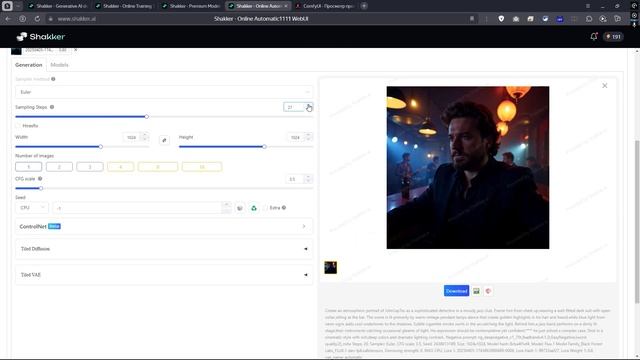Switch to the Shakker Premium Models browser tab
Viewport: 640px width, 360px height.
pyautogui.click(x=191, y=6)
